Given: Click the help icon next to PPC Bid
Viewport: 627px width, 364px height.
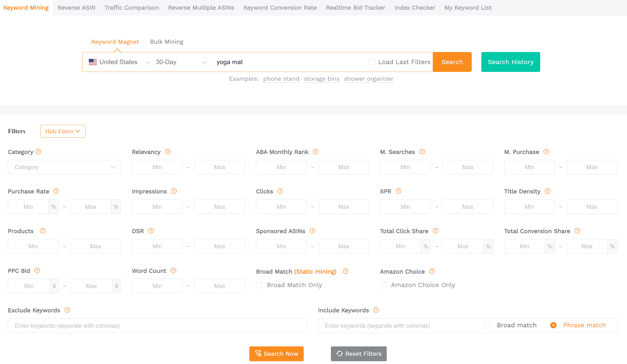Looking at the screenshot, I should pyautogui.click(x=37, y=270).
